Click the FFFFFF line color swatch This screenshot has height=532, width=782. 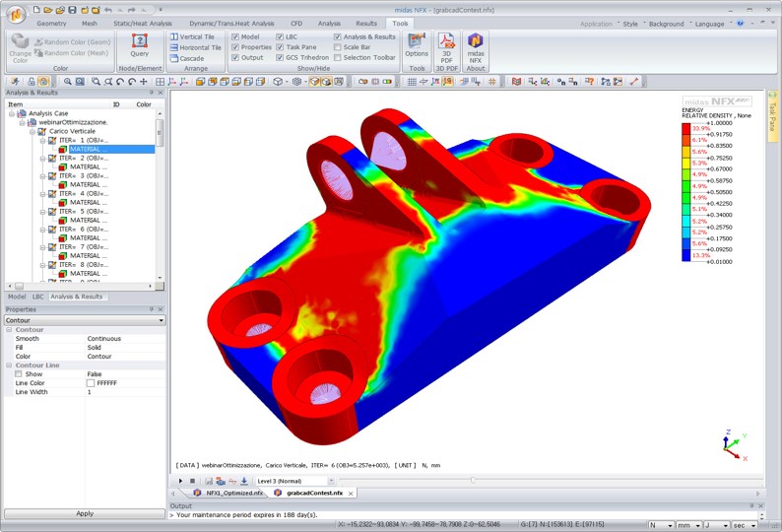tap(91, 383)
